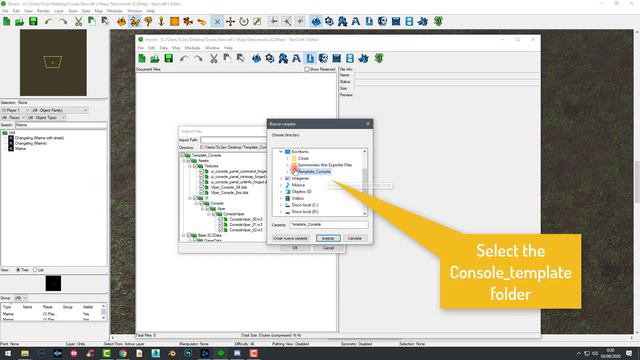Click OK in the Import Files dialog

coord(295,248)
